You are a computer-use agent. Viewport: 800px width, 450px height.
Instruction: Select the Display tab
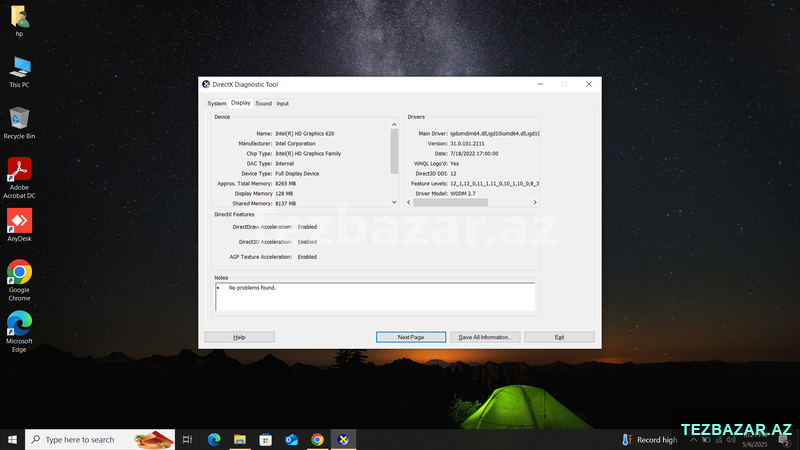pos(240,103)
